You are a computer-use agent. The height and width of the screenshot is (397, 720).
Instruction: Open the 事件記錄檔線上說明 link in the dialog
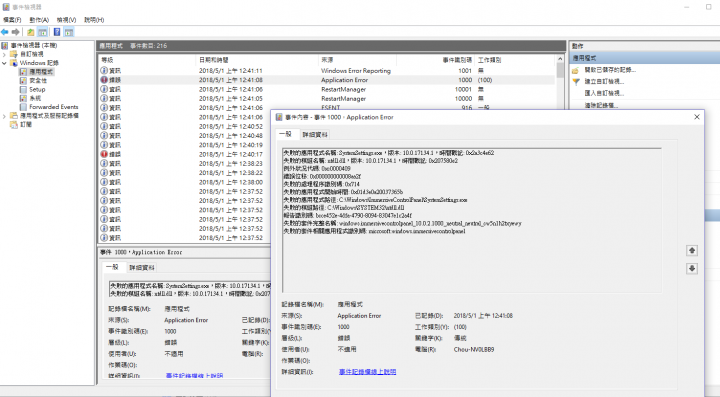coord(367,372)
